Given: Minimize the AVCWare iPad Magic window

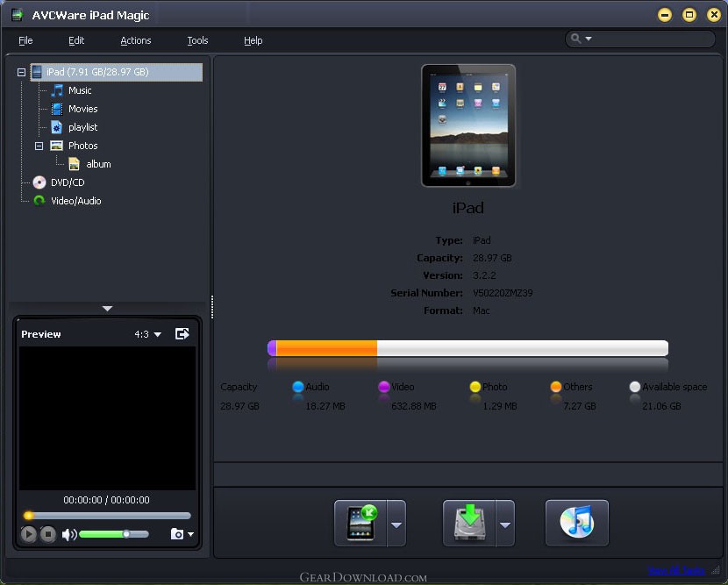Looking at the screenshot, I should click(665, 15).
